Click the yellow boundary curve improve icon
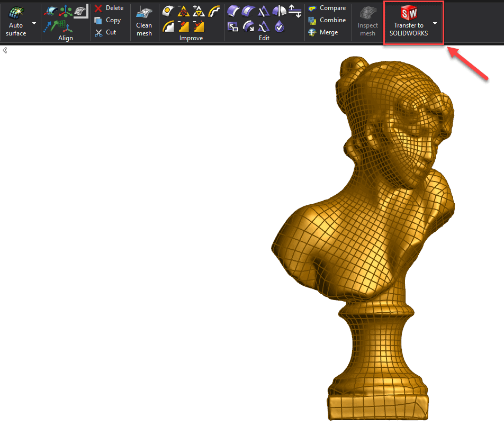Image resolution: width=504 pixels, height=426 pixels. (214, 12)
